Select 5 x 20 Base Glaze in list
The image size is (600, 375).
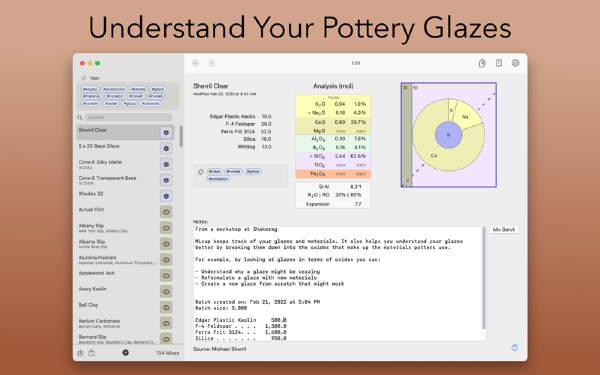point(125,148)
